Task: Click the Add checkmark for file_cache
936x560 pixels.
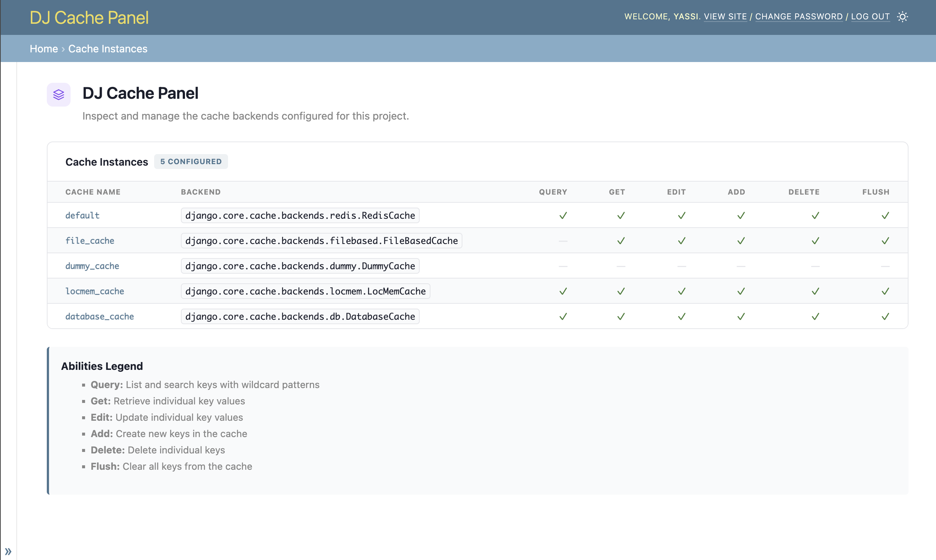Action: coord(741,241)
